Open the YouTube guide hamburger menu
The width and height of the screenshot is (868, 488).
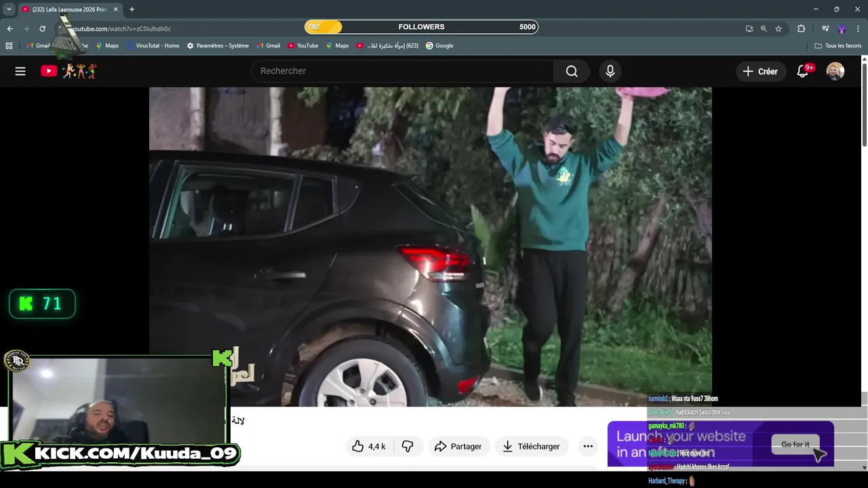[20, 71]
